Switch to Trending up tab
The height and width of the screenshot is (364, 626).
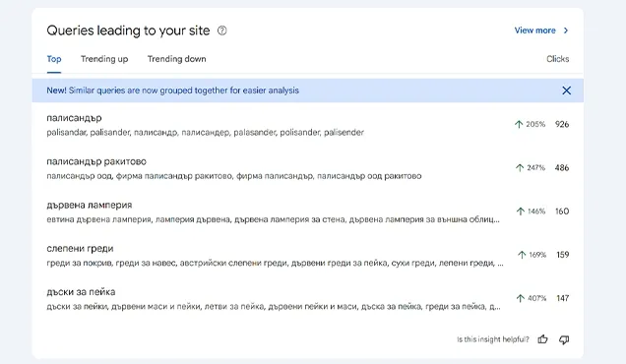pos(104,59)
